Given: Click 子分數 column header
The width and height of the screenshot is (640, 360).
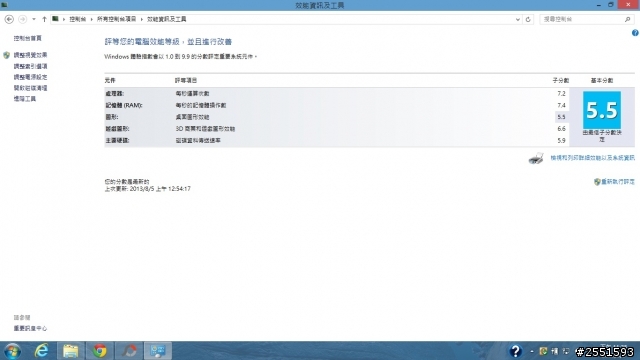Looking at the screenshot, I should coord(560,80).
